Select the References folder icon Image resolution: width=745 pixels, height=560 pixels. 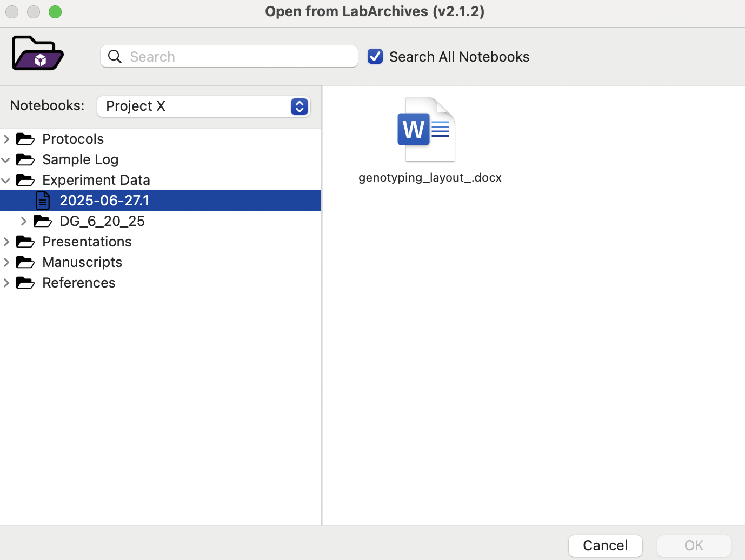(25, 283)
